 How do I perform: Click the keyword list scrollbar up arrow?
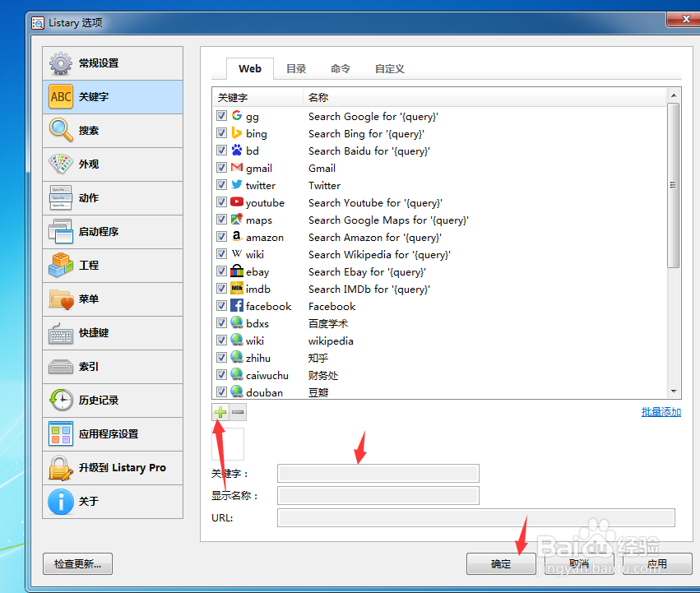[674, 95]
